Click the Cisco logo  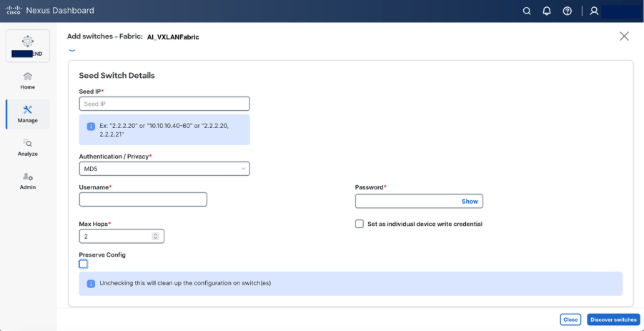pos(14,10)
